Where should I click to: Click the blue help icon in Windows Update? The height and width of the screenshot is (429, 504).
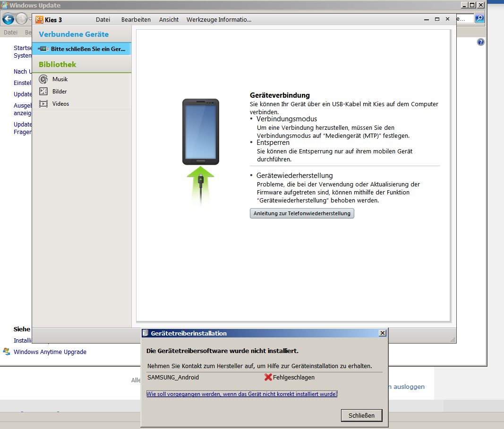480,42
